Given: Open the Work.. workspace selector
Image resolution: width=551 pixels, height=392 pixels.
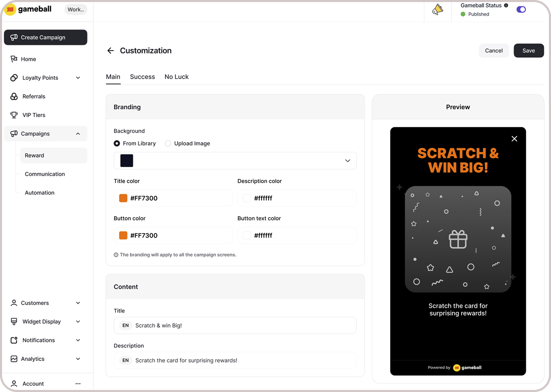Looking at the screenshot, I should click(x=76, y=10).
